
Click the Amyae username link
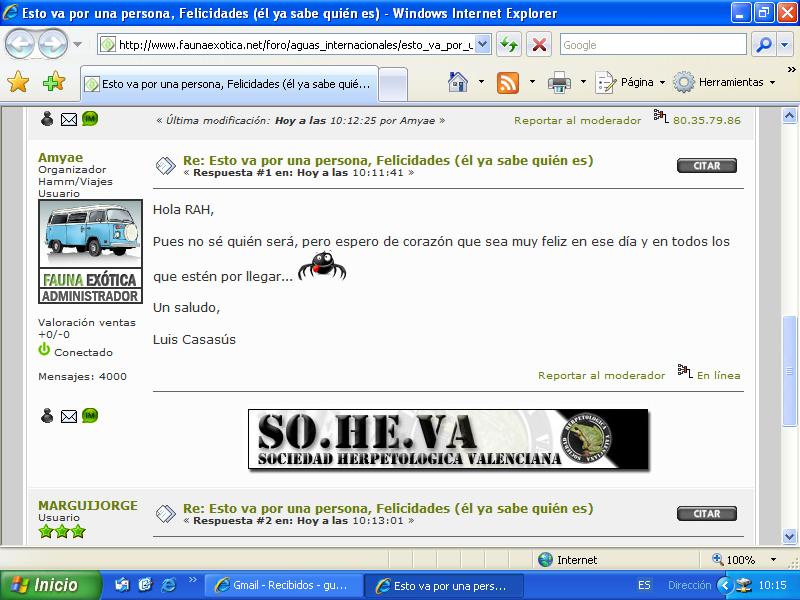point(61,157)
